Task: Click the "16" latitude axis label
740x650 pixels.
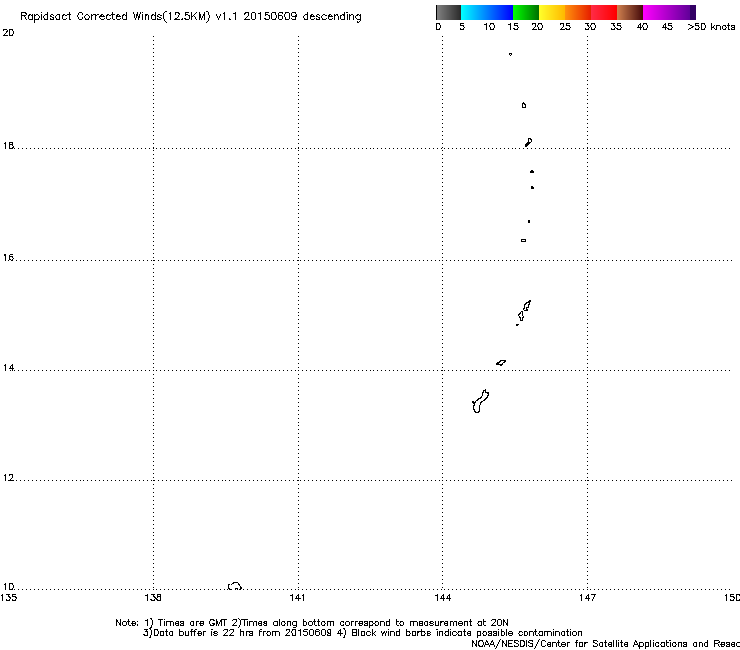Action: click(x=8, y=258)
